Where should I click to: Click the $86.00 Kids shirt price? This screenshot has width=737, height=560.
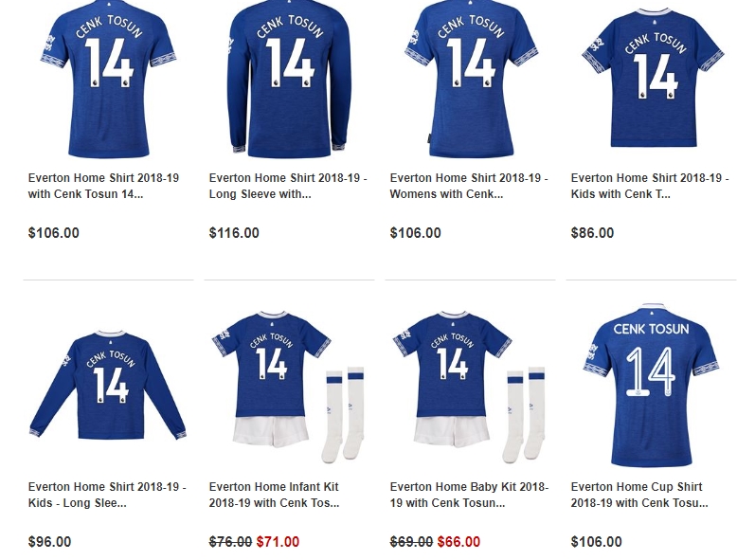(592, 233)
